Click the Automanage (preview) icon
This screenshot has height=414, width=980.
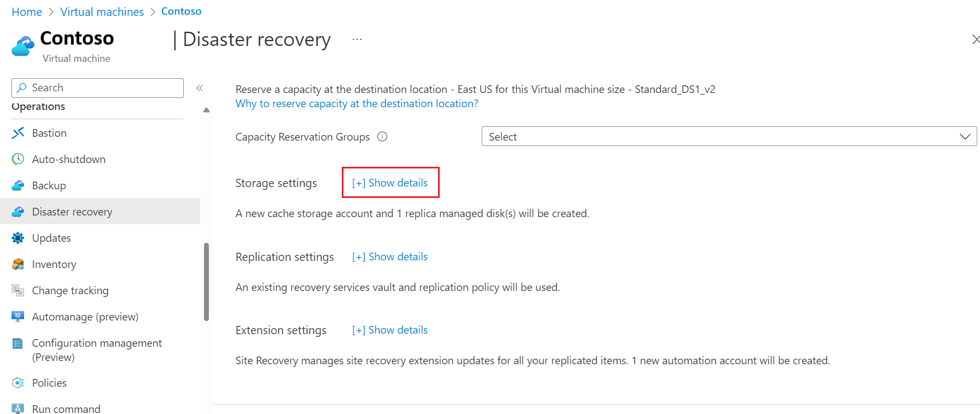pyautogui.click(x=18, y=317)
